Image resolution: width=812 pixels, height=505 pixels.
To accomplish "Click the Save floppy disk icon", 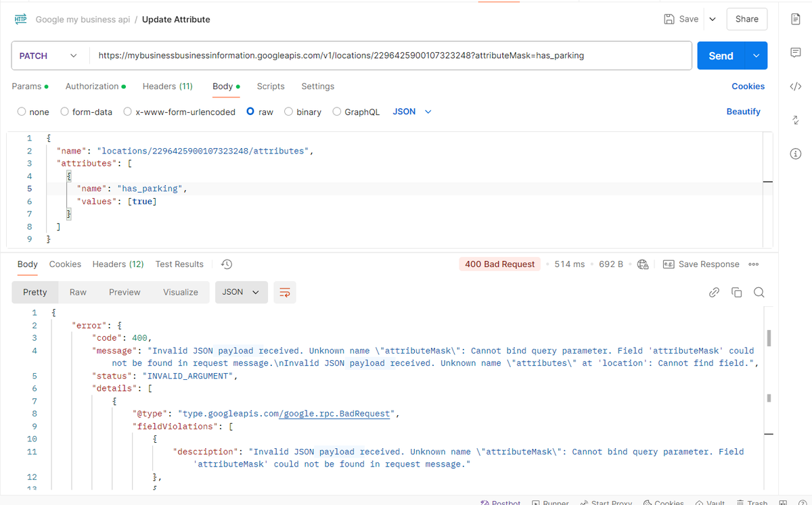I will point(669,19).
